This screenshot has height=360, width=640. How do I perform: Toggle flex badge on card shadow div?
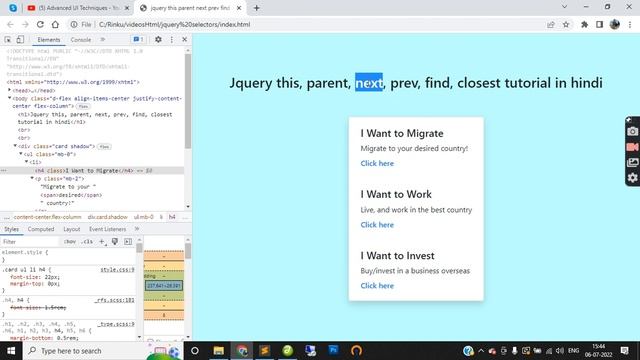pos(104,147)
